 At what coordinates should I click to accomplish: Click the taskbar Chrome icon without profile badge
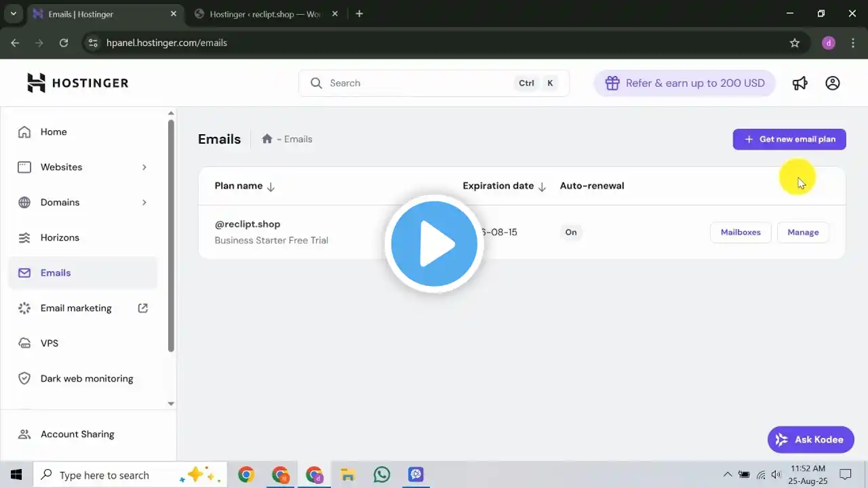pos(246,474)
